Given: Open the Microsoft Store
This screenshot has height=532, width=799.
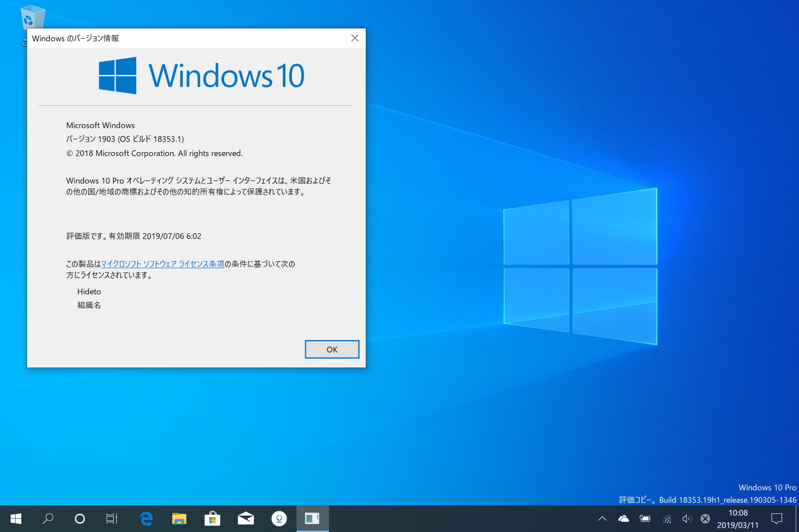Looking at the screenshot, I should pos(212,518).
